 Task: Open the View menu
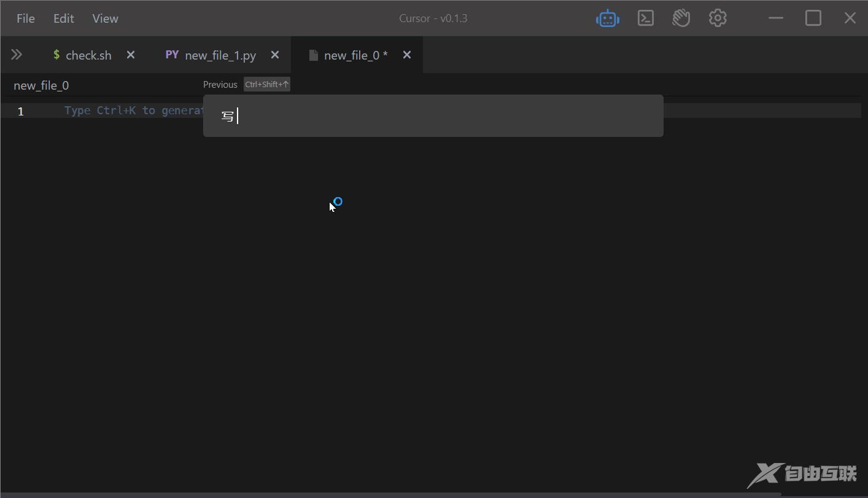(105, 18)
